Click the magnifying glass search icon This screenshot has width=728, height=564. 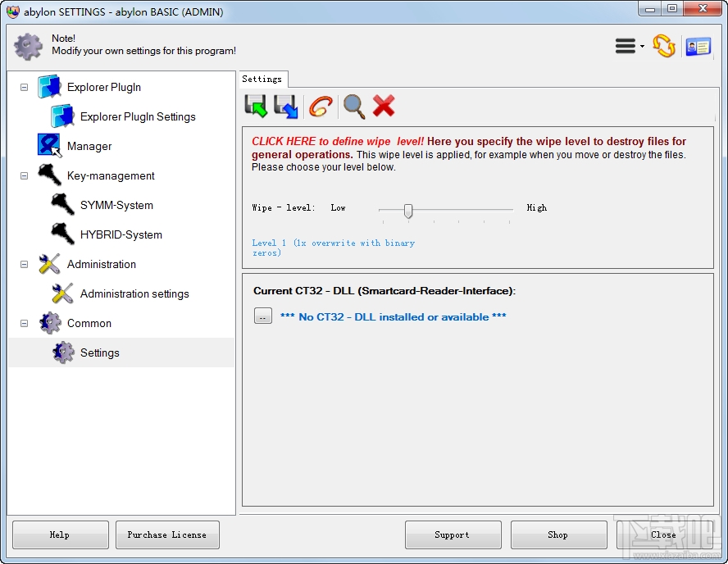354,107
